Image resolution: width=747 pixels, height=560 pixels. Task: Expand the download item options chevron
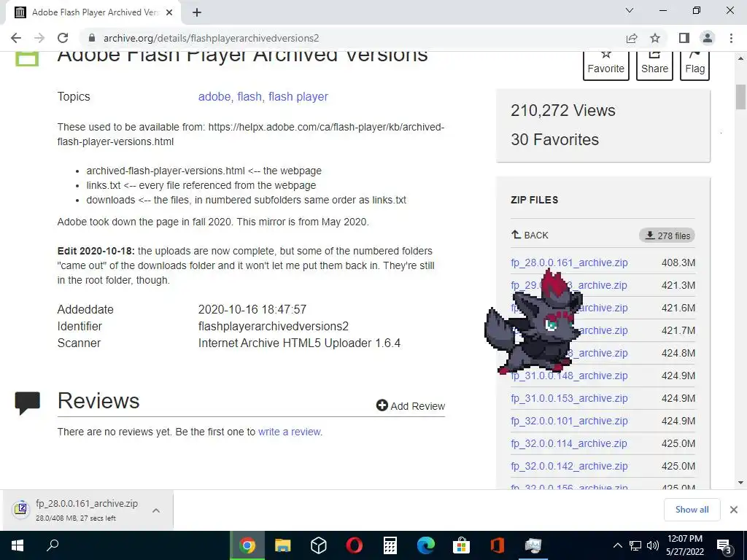point(156,510)
